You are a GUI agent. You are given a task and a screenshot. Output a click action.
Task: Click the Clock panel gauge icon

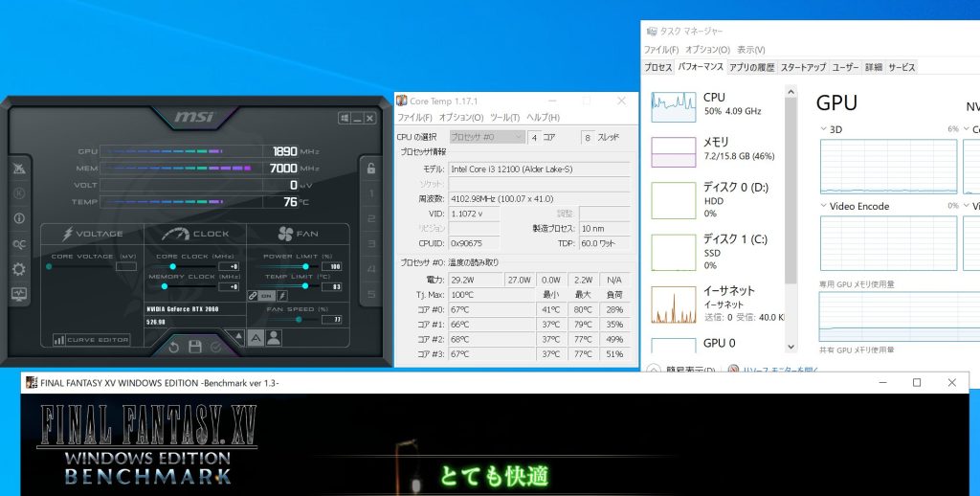(175, 234)
